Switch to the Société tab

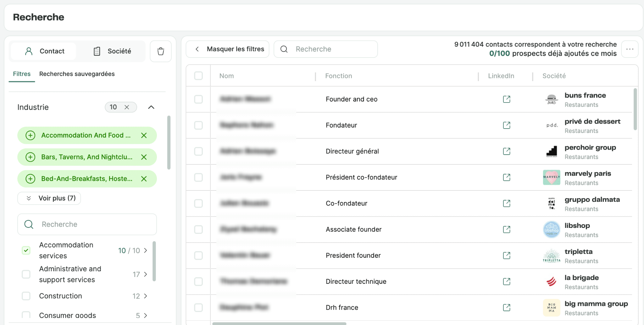pos(112,51)
